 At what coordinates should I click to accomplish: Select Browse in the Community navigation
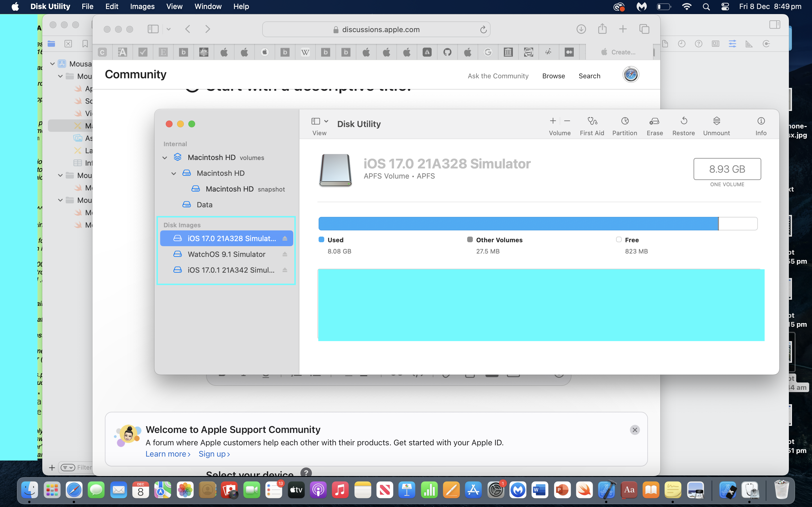point(553,76)
